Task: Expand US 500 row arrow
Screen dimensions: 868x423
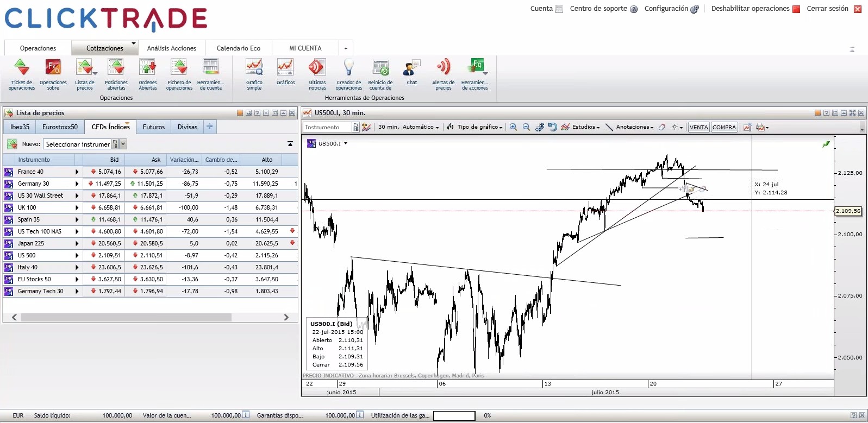Action: pyautogui.click(x=77, y=255)
